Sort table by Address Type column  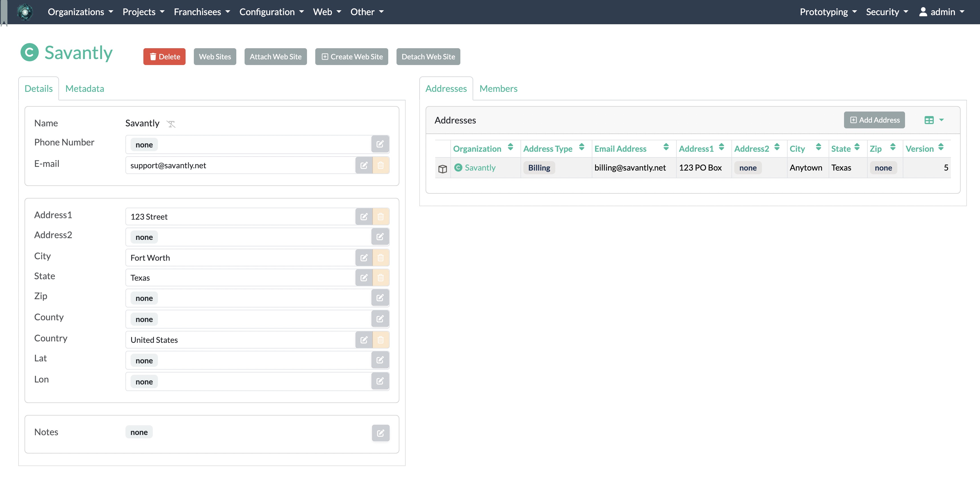582,147
